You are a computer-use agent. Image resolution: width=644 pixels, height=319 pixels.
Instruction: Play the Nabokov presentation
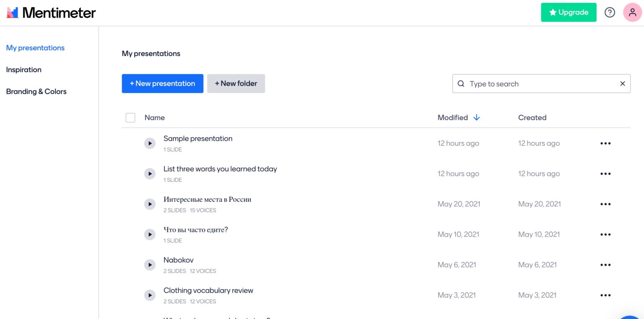pyautogui.click(x=150, y=264)
